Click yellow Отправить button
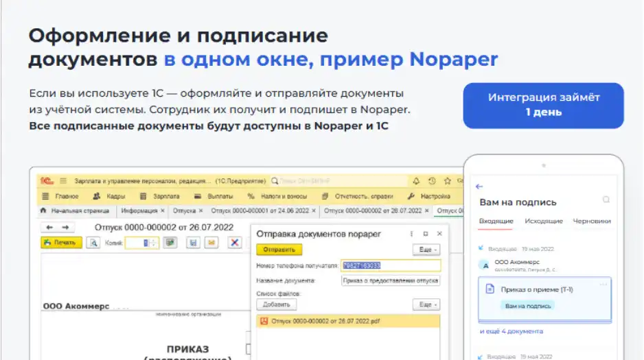The height and width of the screenshot is (360, 644). [x=279, y=250]
